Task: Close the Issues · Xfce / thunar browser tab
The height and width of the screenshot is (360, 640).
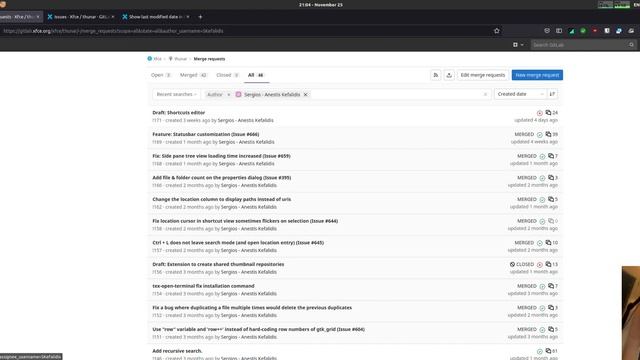Action: [x=113, y=17]
